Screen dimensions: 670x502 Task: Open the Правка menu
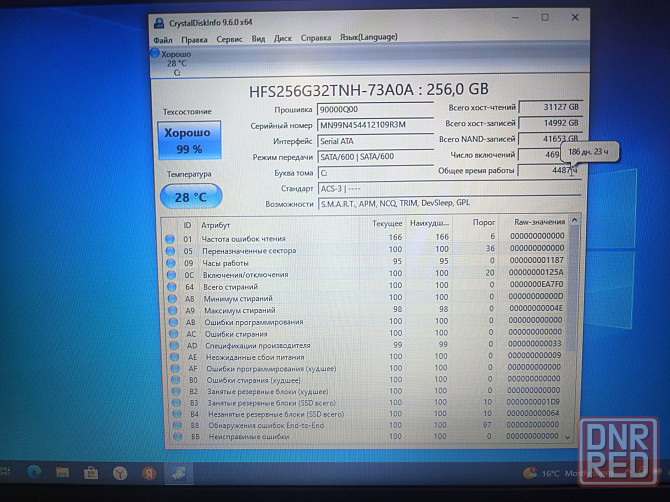pos(194,40)
